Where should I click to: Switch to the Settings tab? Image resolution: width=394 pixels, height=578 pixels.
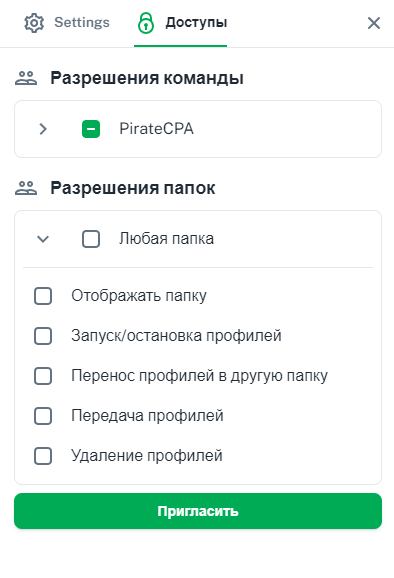82,22
